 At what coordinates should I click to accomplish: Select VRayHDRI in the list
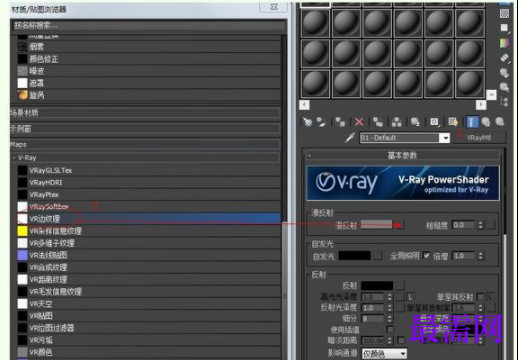pyautogui.click(x=149, y=182)
